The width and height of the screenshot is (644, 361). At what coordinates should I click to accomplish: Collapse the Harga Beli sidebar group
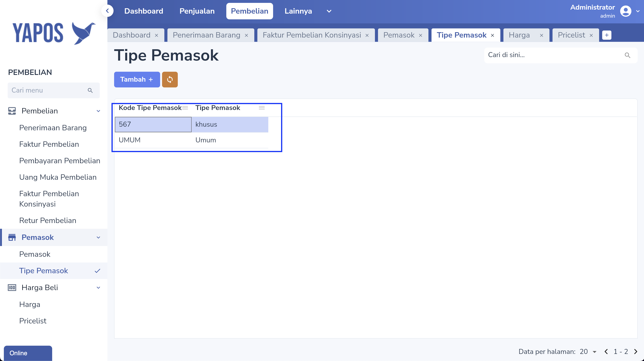99,288
